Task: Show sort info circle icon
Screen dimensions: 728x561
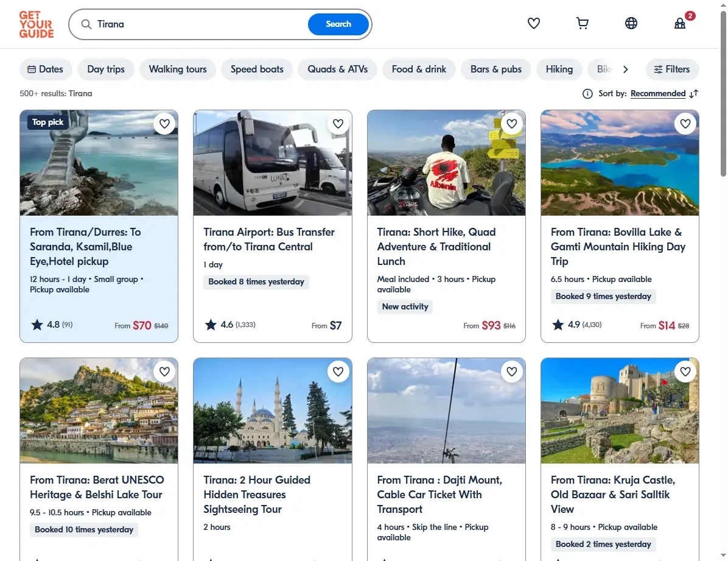Action: (x=587, y=94)
